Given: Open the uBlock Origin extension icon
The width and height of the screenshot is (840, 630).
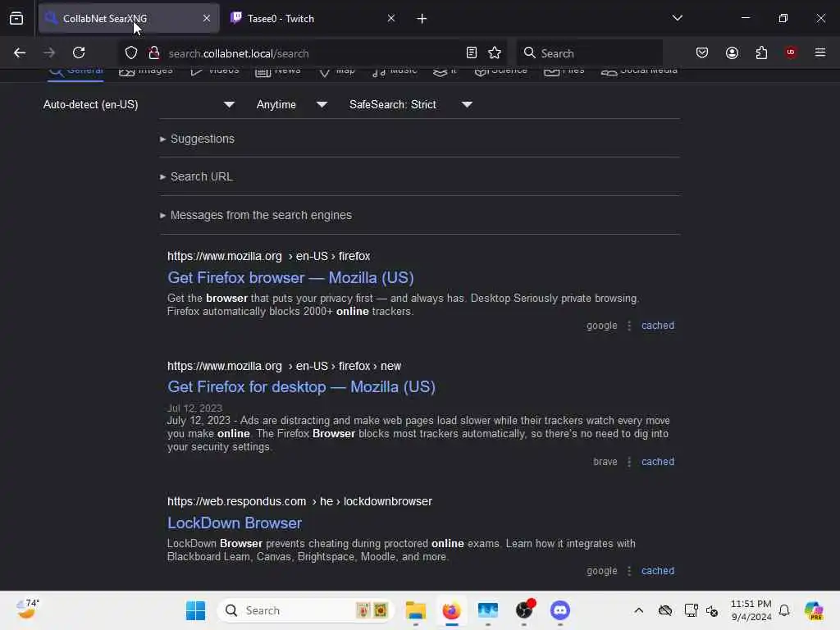Looking at the screenshot, I should 791,52.
